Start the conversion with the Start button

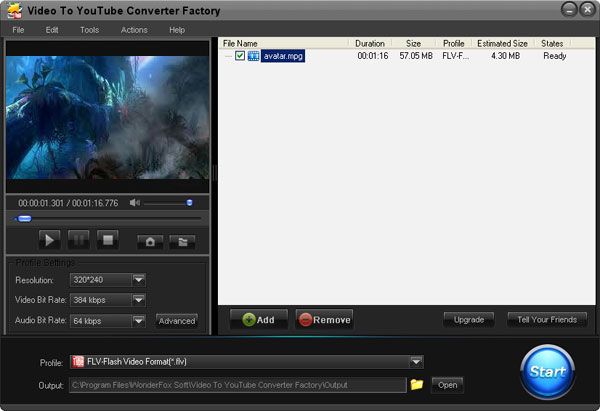(547, 371)
